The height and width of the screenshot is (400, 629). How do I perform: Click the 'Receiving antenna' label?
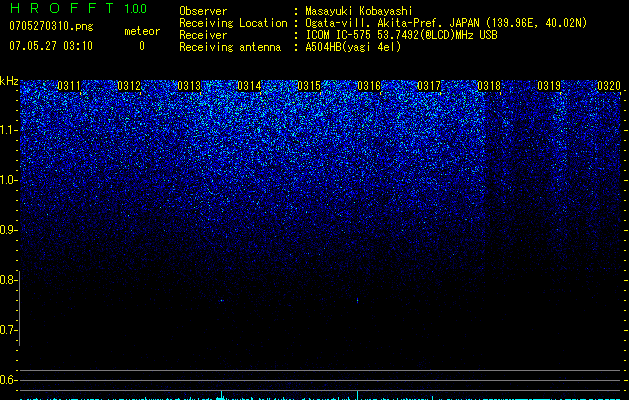point(230,47)
